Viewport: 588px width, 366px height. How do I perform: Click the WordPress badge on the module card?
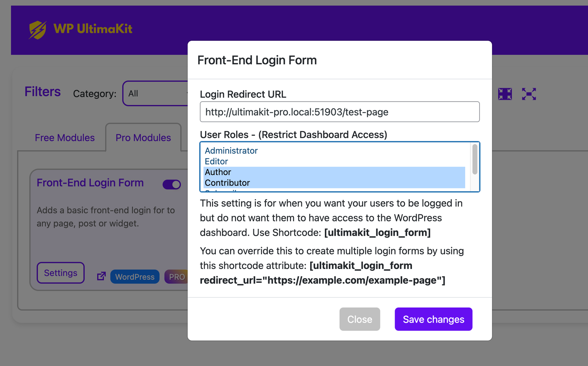tap(135, 277)
